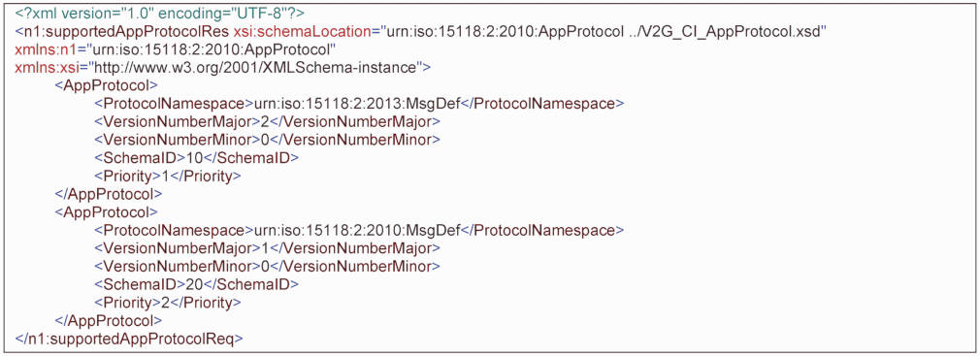Viewport: 980px width, 356px height.
Task: Click the Priority element with value 1
Action: tap(168, 176)
